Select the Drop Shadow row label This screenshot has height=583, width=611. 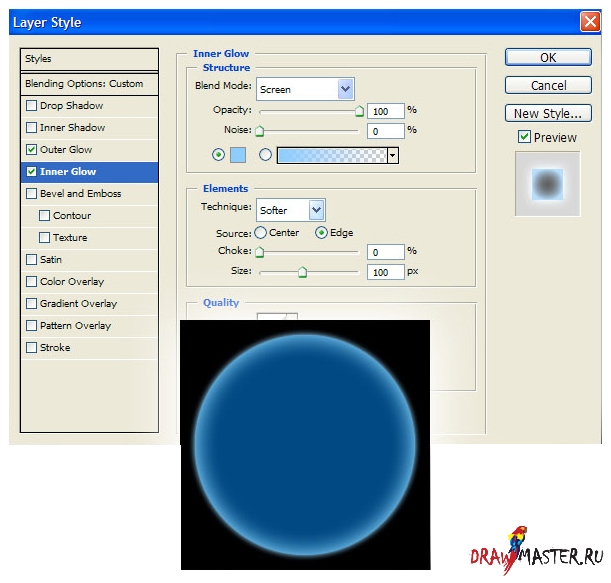pyautogui.click(x=71, y=106)
